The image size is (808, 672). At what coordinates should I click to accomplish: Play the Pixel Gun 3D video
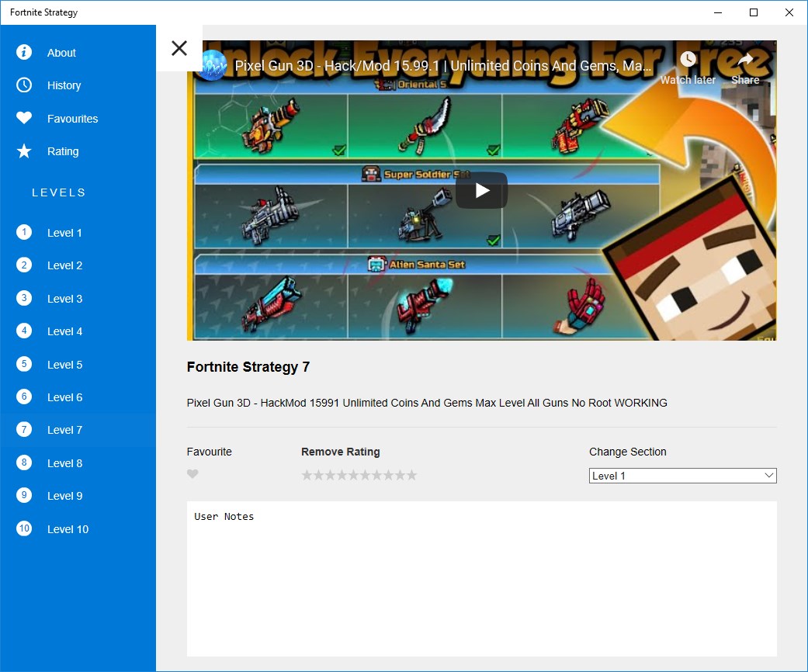pos(481,190)
